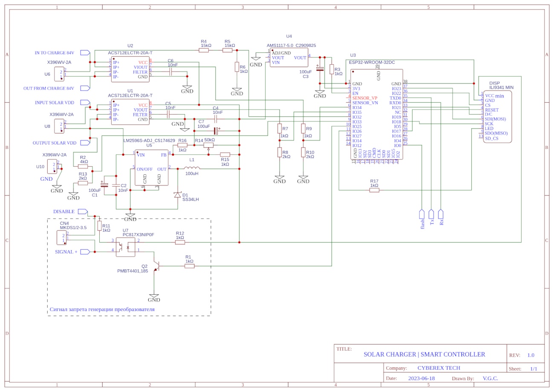This screenshot has height=392, width=554.
Task: Select the R7 1kΩ resistor
Action: coord(280,128)
